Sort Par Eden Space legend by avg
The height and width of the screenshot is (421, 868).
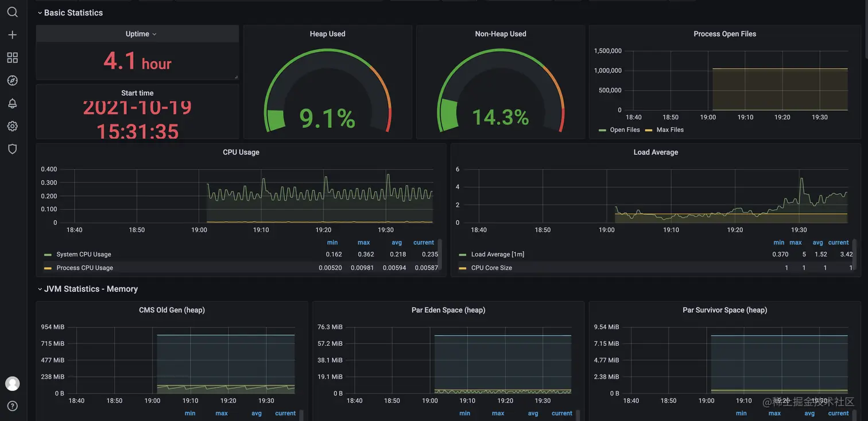pyautogui.click(x=533, y=414)
